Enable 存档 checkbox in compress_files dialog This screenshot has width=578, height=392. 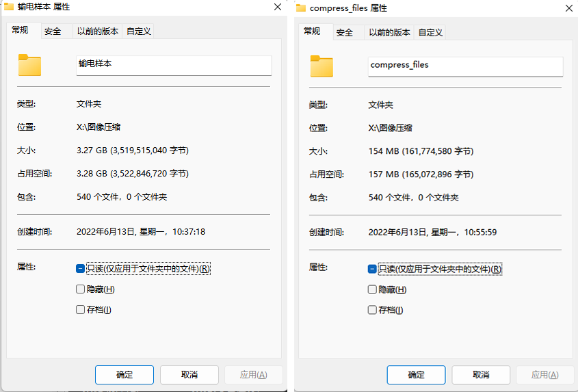click(372, 310)
